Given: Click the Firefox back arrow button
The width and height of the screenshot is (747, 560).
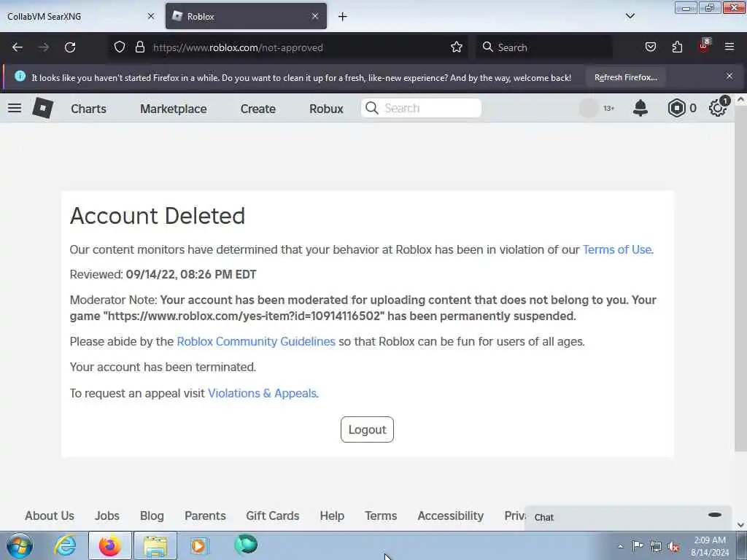Looking at the screenshot, I should pyautogui.click(x=18, y=47).
